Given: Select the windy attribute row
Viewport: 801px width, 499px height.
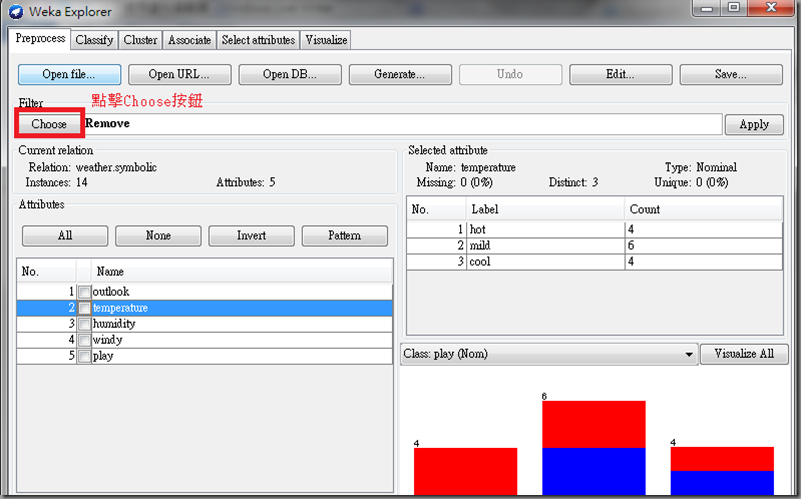Looking at the screenshot, I should pyautogui.click(x=204, y=340).
